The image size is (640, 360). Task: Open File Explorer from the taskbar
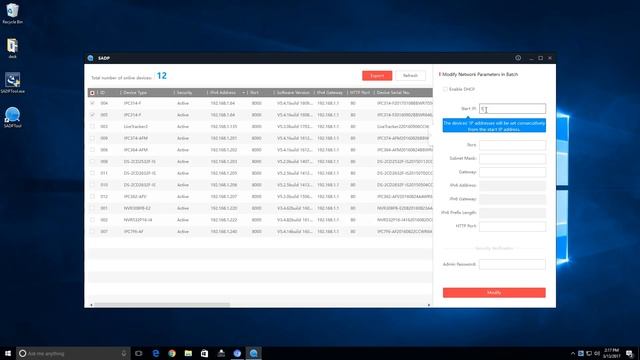tap(188, 353)
